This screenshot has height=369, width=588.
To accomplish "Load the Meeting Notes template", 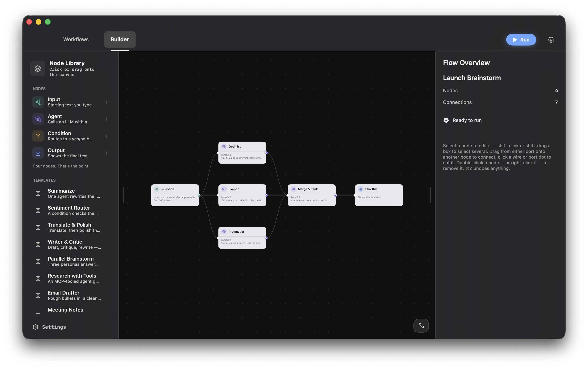I will pos(70,310).
